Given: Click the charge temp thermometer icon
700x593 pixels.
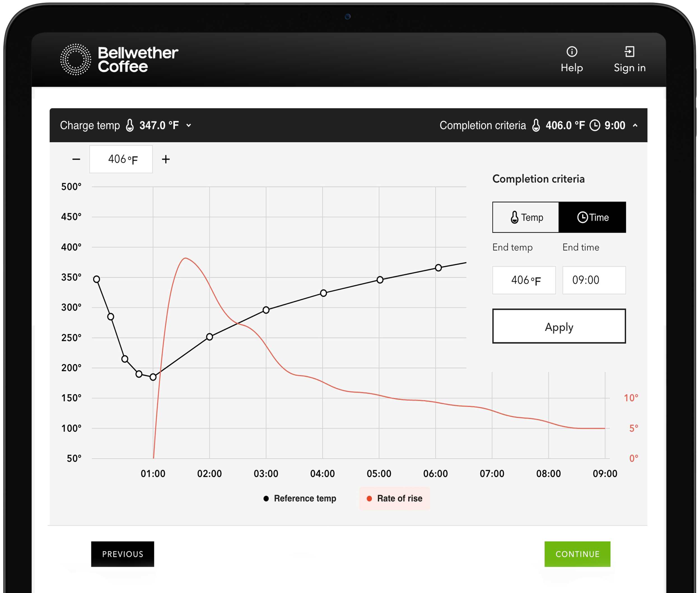Looking at the screenshot, I should coord(130,125).
